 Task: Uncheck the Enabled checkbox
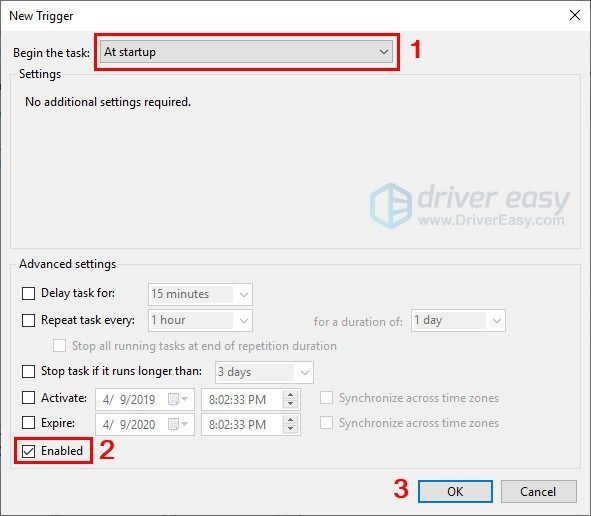tap(29, 451)
